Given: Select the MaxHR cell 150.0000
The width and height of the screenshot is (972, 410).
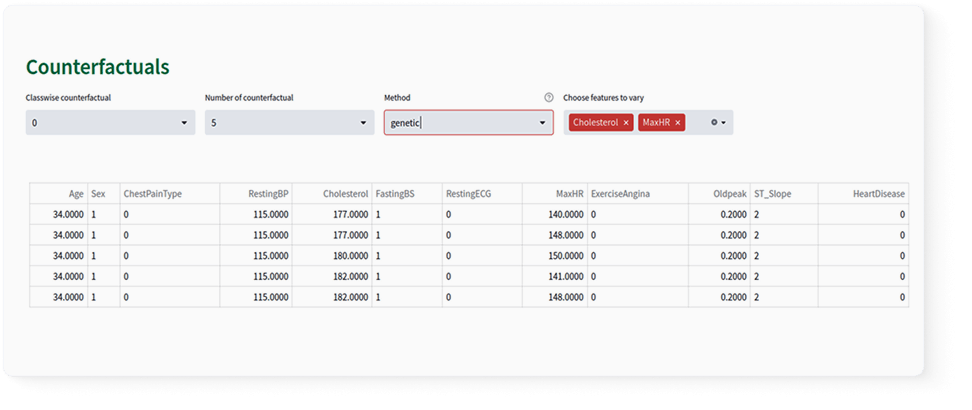Looking at the screenshot, I should pyautogui.click(x=555, y=256).
